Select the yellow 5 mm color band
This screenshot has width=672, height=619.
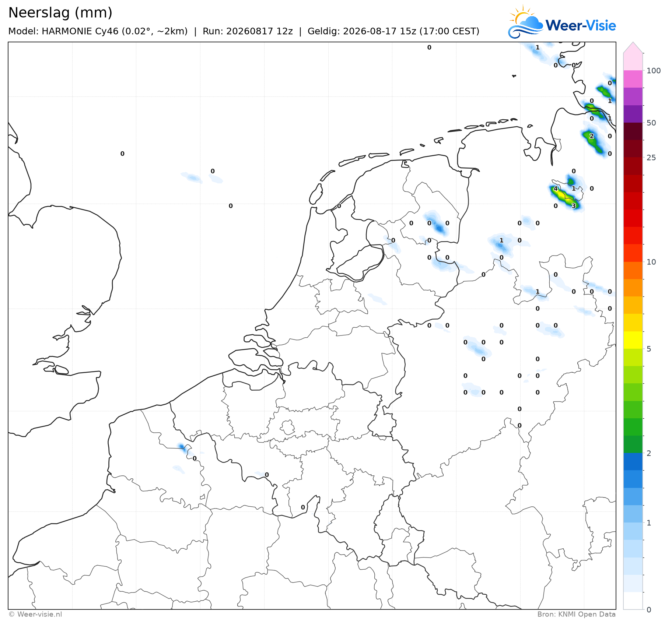[x=633, y=340]
